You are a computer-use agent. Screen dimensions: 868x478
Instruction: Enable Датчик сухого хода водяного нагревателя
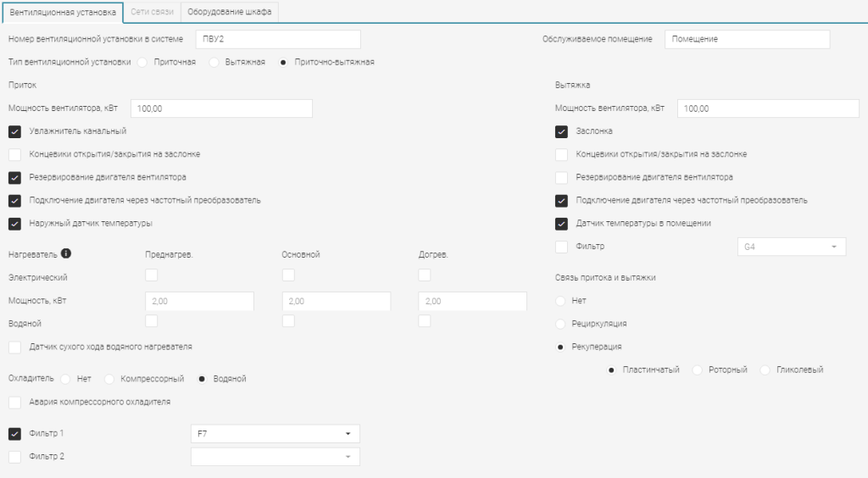15,347
